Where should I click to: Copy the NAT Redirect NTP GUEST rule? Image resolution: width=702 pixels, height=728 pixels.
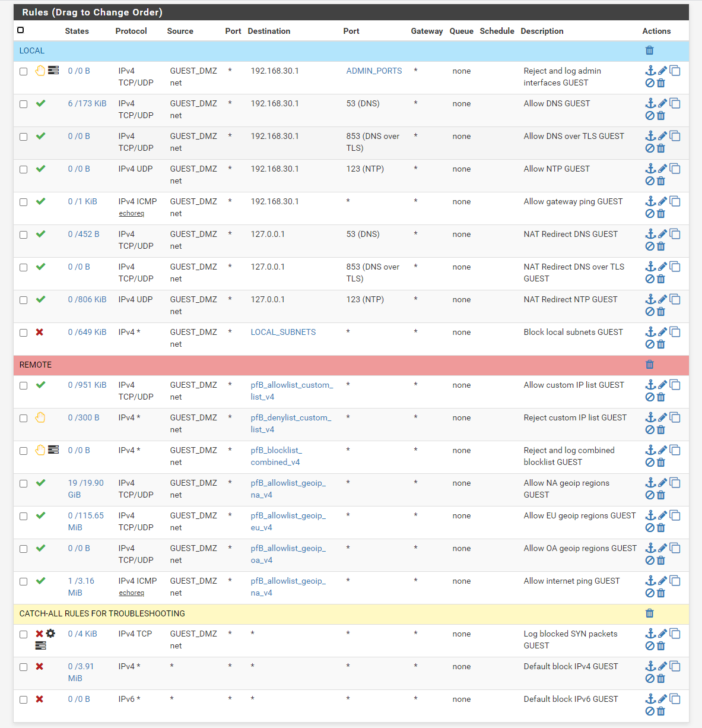click(x=675, y=299)
